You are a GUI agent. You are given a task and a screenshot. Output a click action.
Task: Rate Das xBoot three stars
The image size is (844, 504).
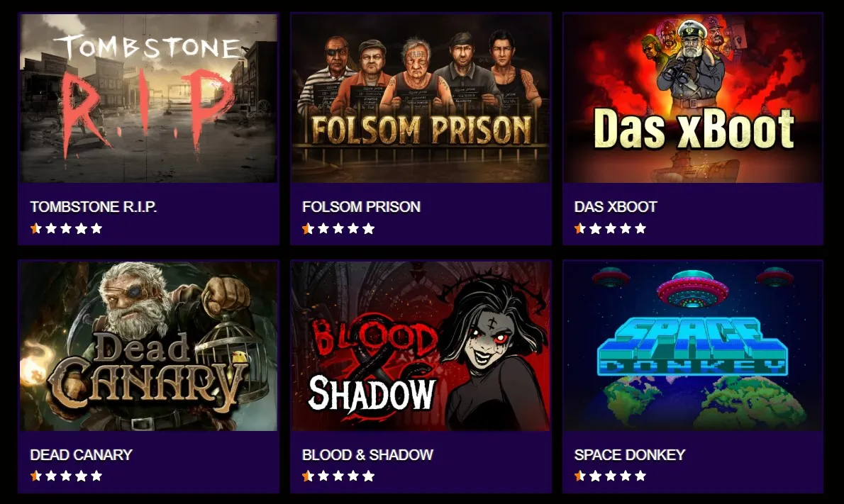[x=611, y=228]
